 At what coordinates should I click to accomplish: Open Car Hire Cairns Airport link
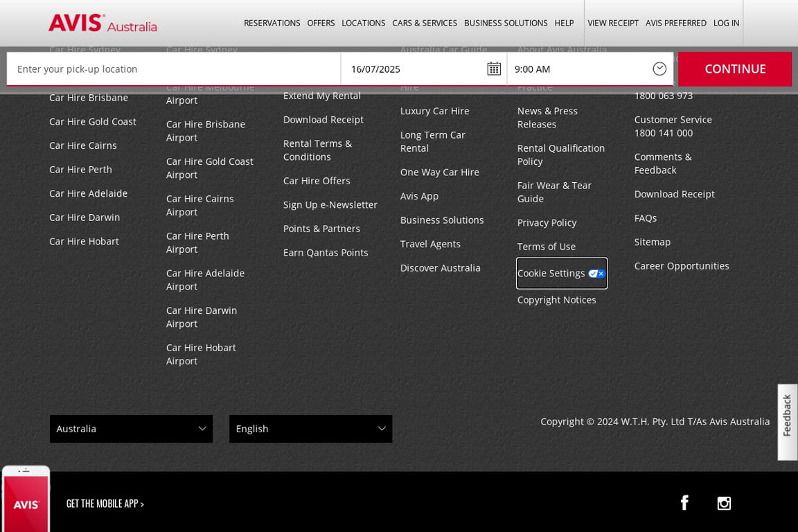[x=200, y=205]
